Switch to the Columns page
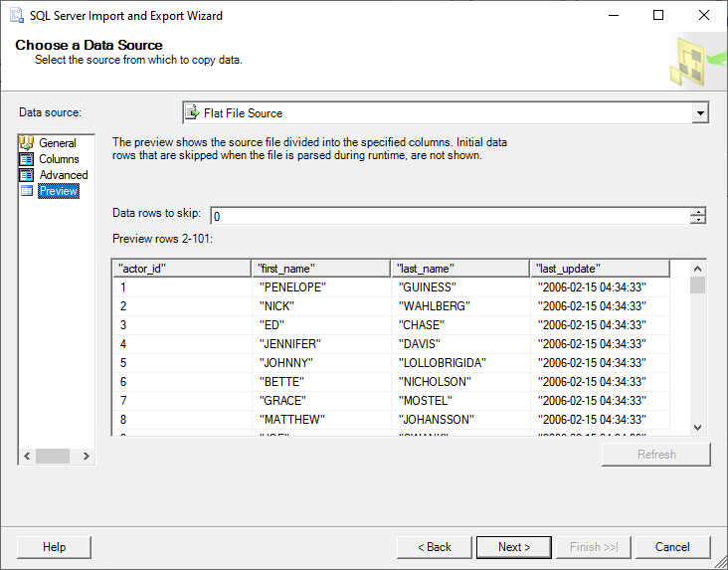The width and height of the screenshot is (728, 570). coord(59,159)
